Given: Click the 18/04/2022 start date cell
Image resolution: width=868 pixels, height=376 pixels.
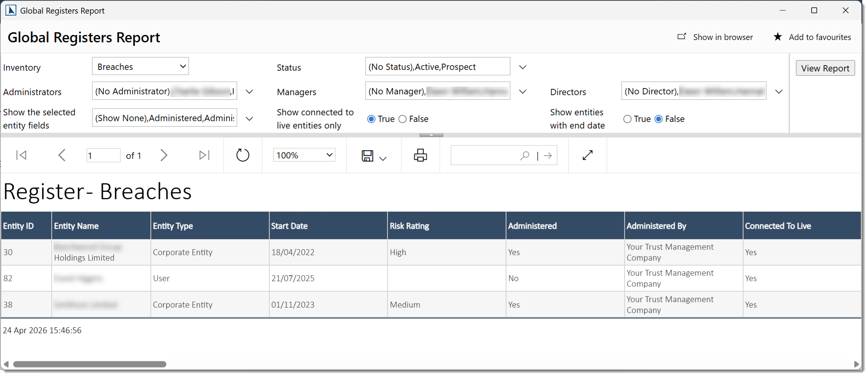Looking at the screenshot, I should [328, 252].
